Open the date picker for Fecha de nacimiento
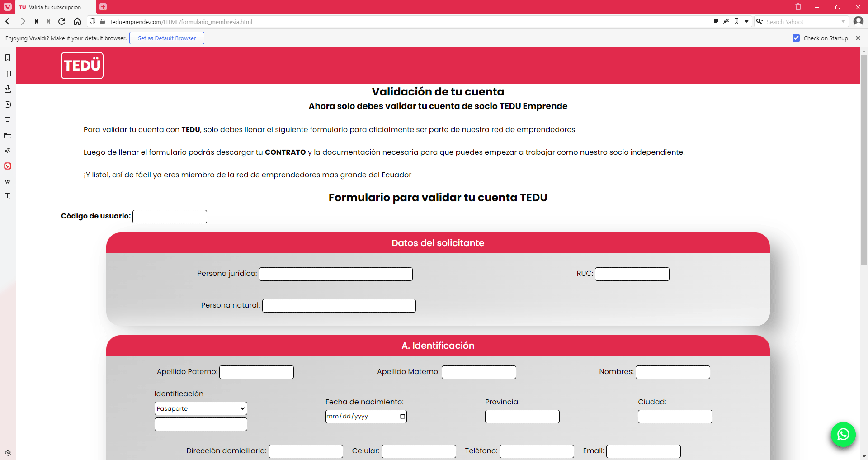This screenshot has height=460, width=868. [402, 416]
